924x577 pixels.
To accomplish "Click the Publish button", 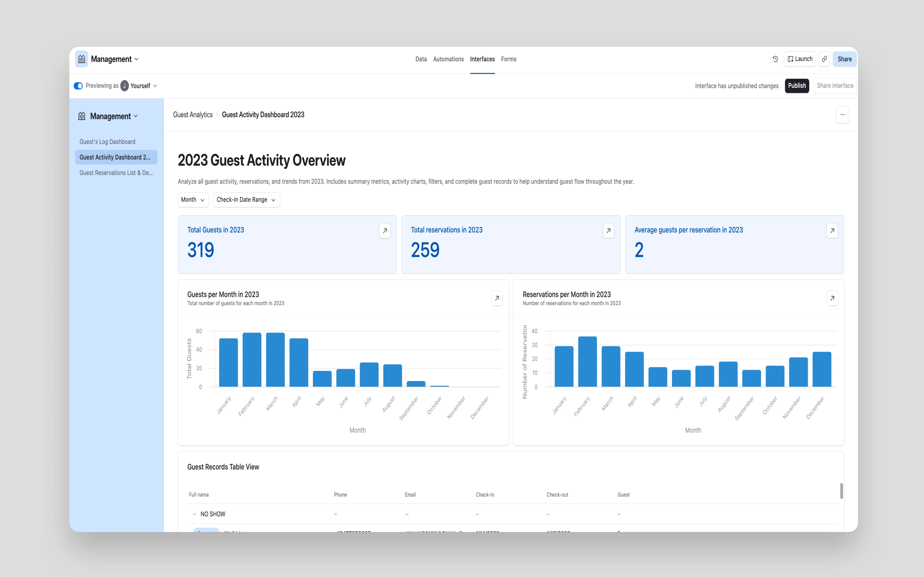I will click(x=797, y=86).
